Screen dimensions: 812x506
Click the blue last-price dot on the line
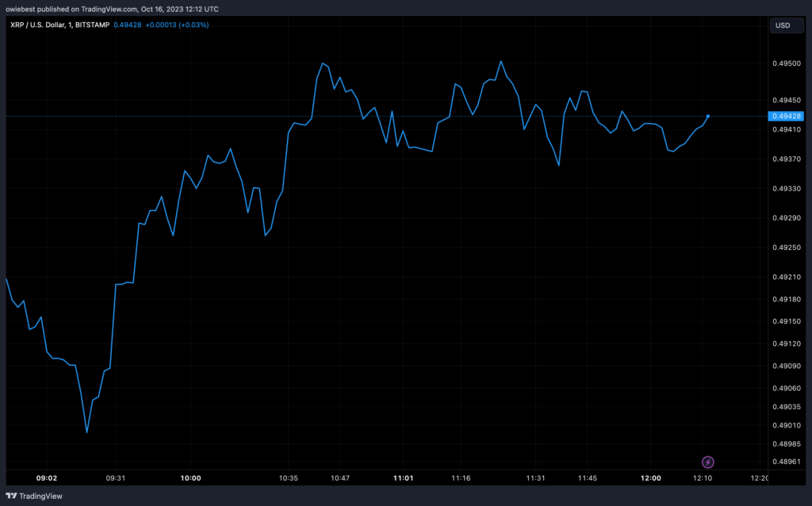(x=708, y=116)
